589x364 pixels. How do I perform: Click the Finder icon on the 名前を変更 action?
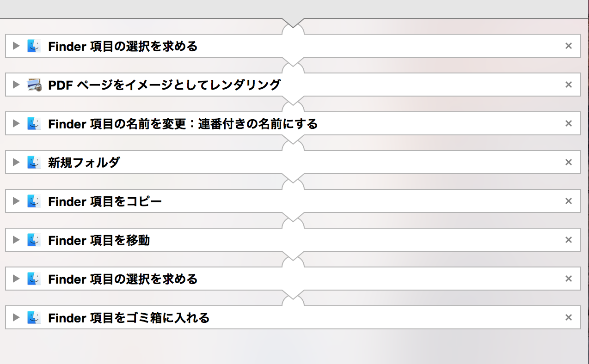click(x=34, y=123)
